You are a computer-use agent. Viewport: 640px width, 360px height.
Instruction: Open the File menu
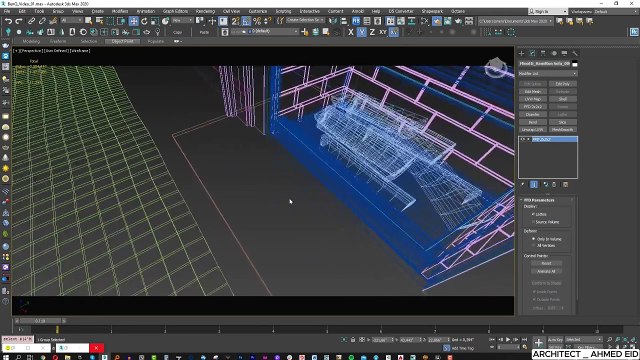tap(7, 11)
